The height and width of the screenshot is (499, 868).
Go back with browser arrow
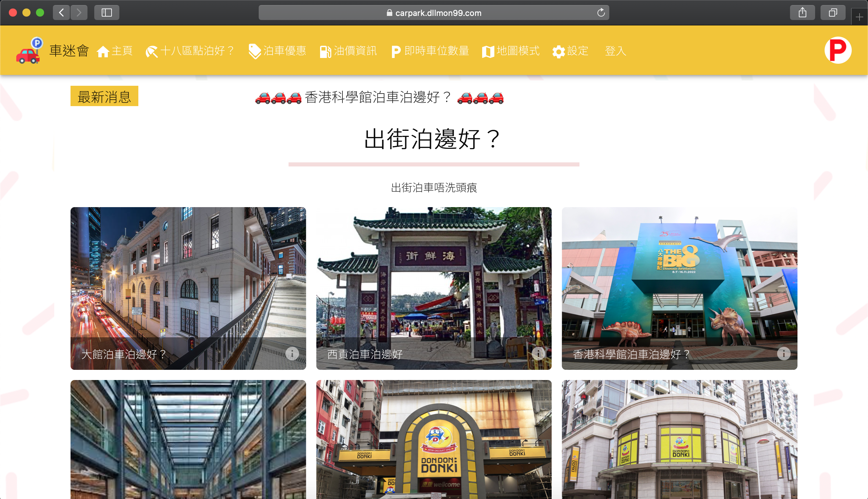coord(62,13)
